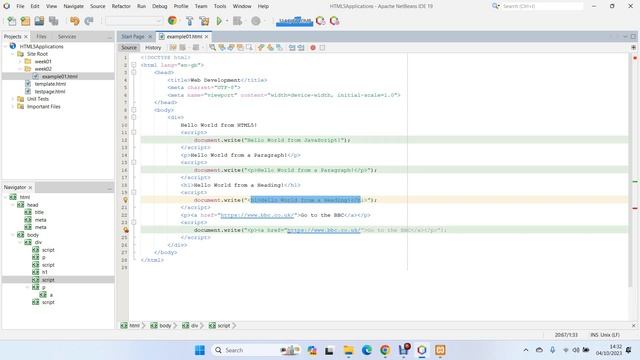Image resolution: width=640 pixels, height=360 pixels.
Task: Open the Windows Start button
Action: (200, 350)
